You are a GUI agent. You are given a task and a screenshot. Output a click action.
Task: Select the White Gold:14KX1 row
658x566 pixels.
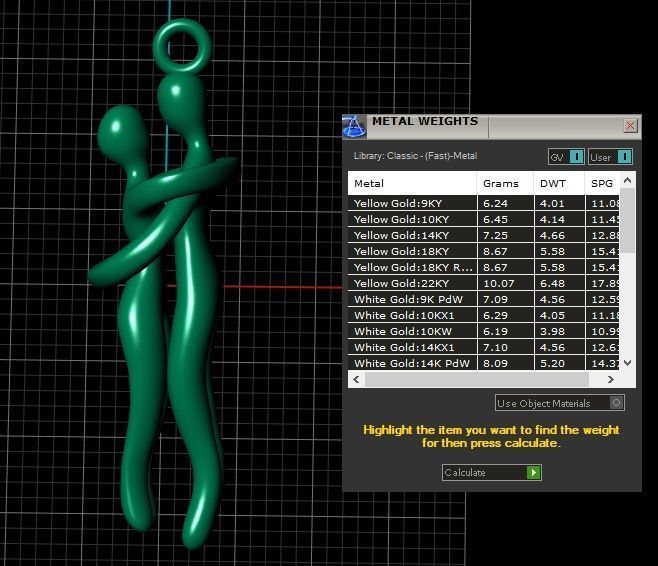coord(483,347)
